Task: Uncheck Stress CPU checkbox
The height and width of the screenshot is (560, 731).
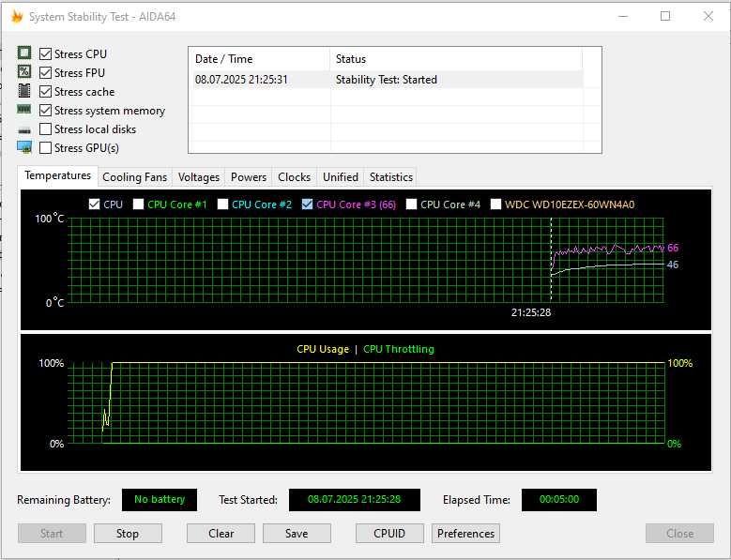Action: coord(45,54)
